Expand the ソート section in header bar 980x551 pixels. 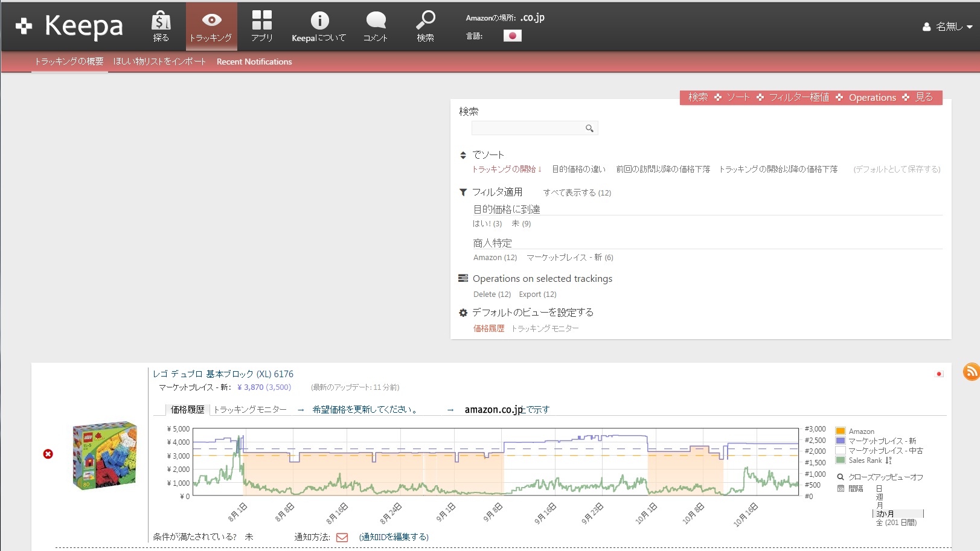(738, 97)
